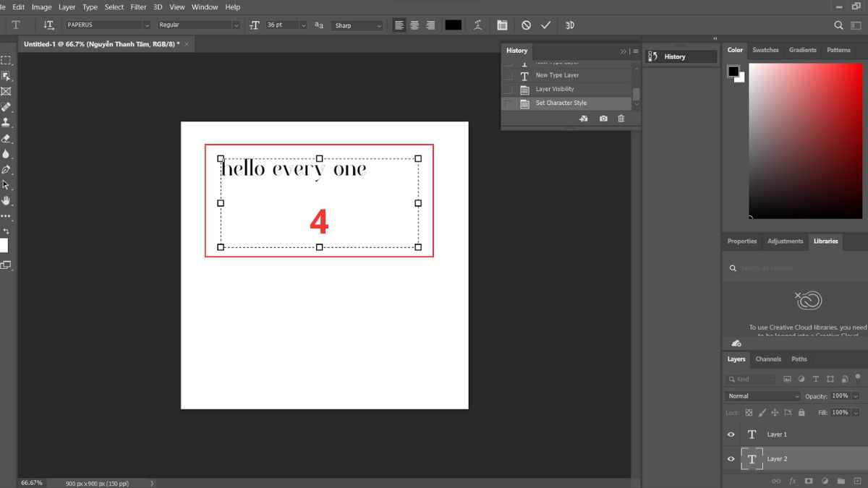868x488 pixels.
Task: Commit the text edit with the checkmark
Action: pos(546,25)
